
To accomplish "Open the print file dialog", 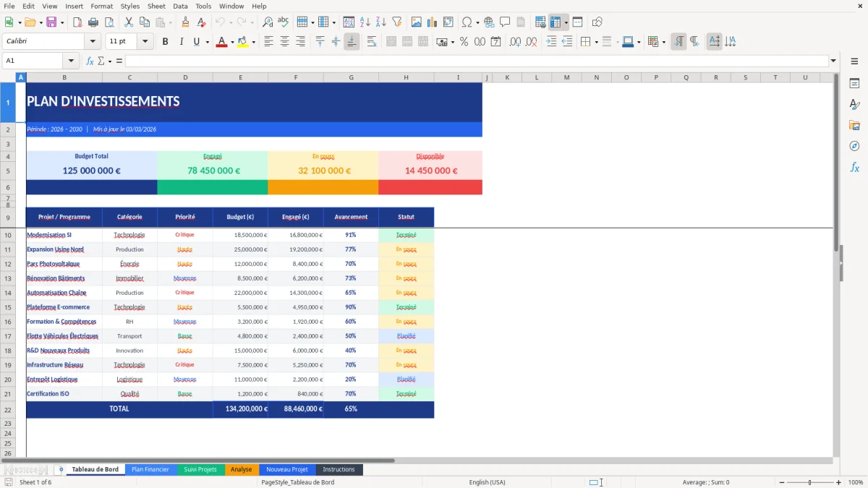I will (x=94, y=22).
